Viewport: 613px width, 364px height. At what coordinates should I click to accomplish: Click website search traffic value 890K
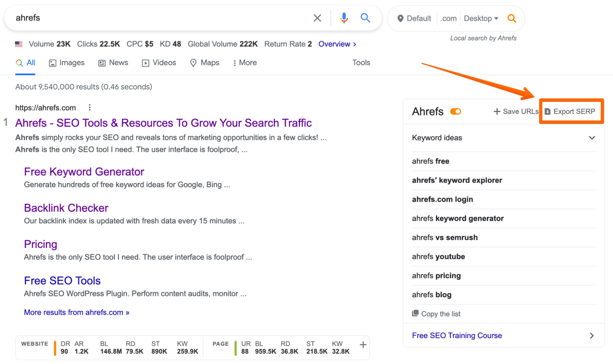(159, 351)
